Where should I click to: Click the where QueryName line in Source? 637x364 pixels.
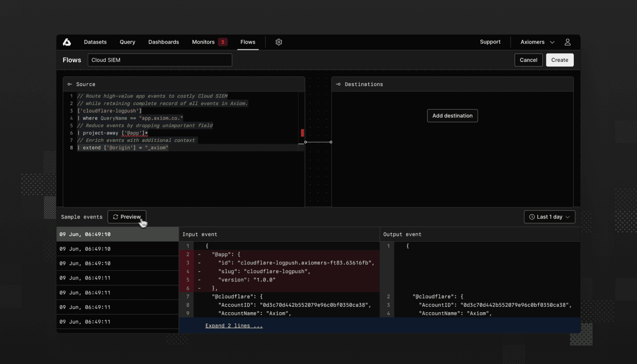coord(130,118)
